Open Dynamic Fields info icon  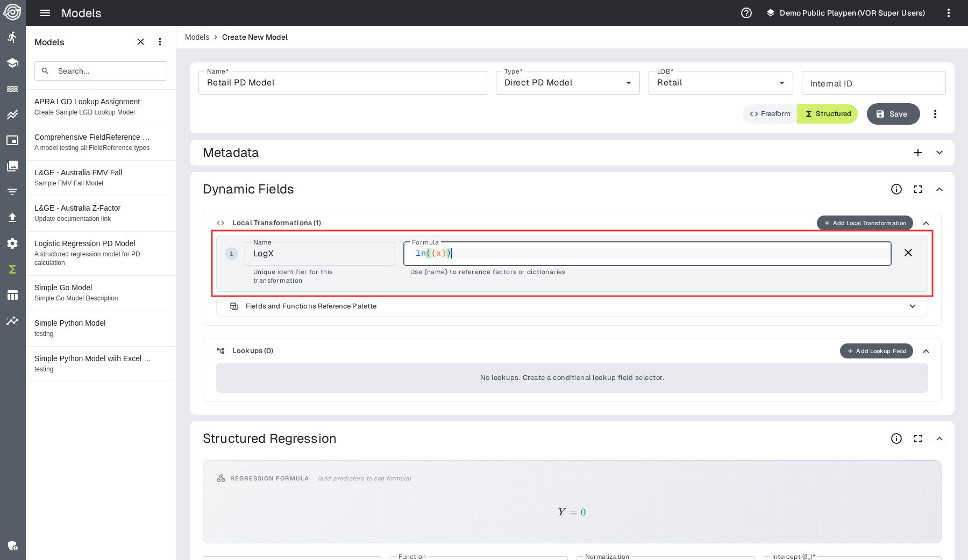pyautogui.click(x=896, y=189)
